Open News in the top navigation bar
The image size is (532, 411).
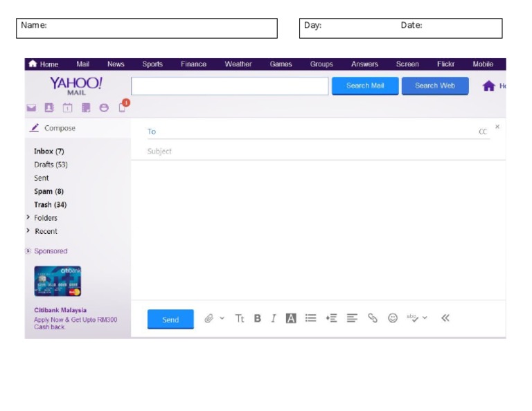116,64
